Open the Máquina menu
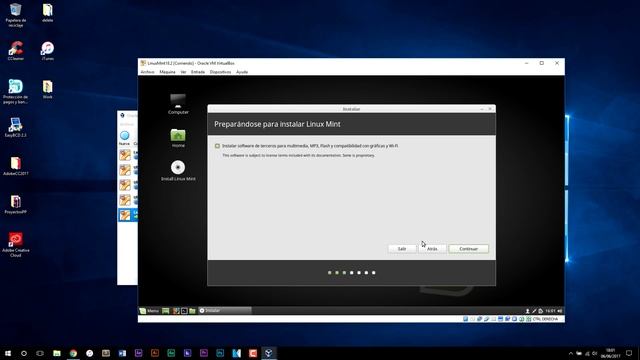The image size is (640, 360). [167, 72]
